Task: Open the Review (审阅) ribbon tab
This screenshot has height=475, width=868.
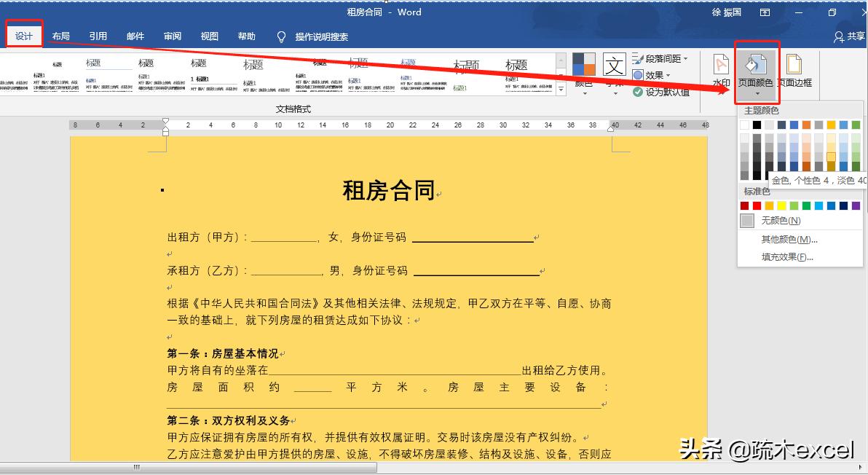Action: [172, 36]
